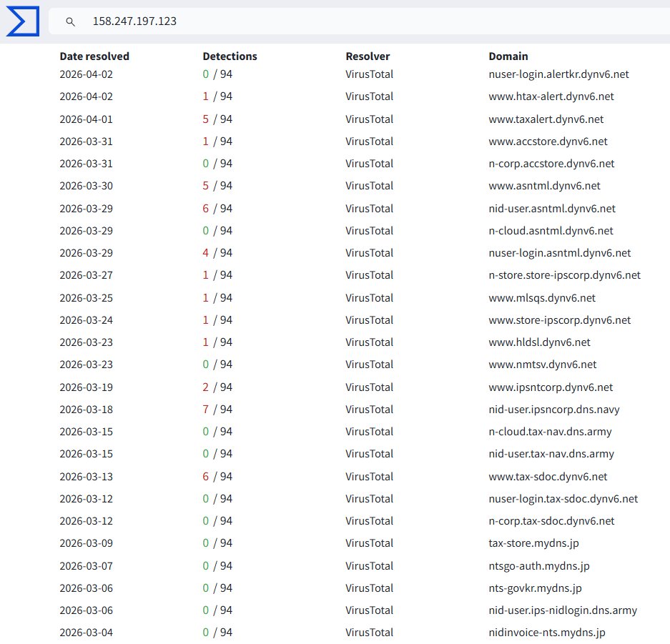The height and width of the screenshot is (644, 670).
Task: Select domain nidinvoice-nts.mydns.jp
Action: click(547, 632)
